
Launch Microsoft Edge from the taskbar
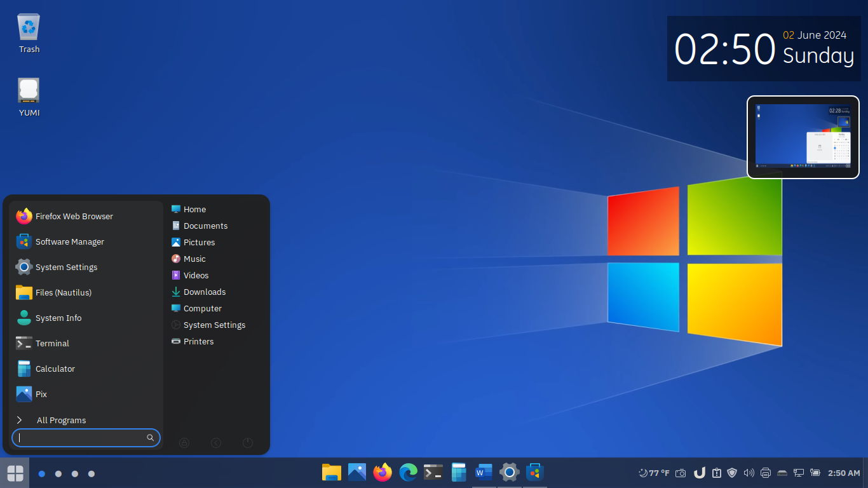pos(408,473)
